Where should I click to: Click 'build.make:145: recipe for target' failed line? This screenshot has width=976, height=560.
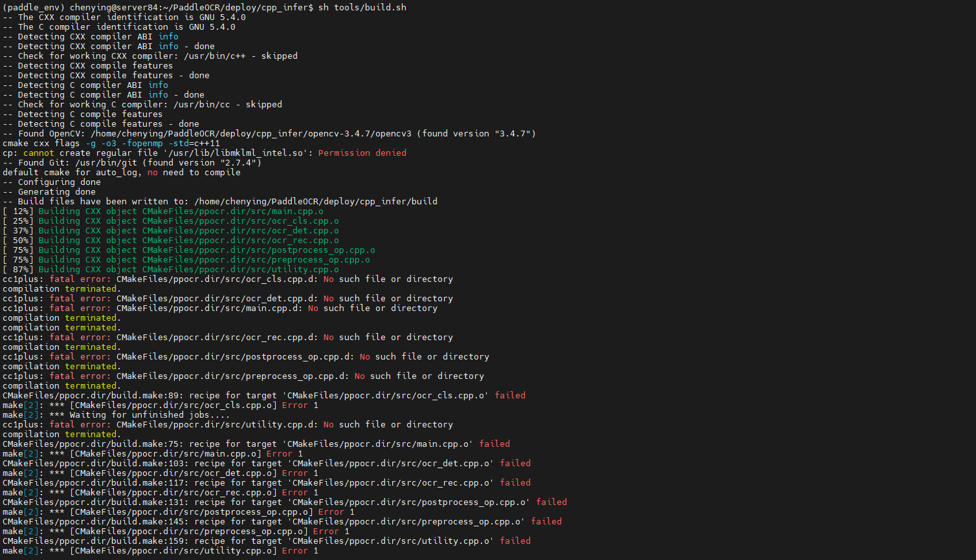tap(282, 521)
